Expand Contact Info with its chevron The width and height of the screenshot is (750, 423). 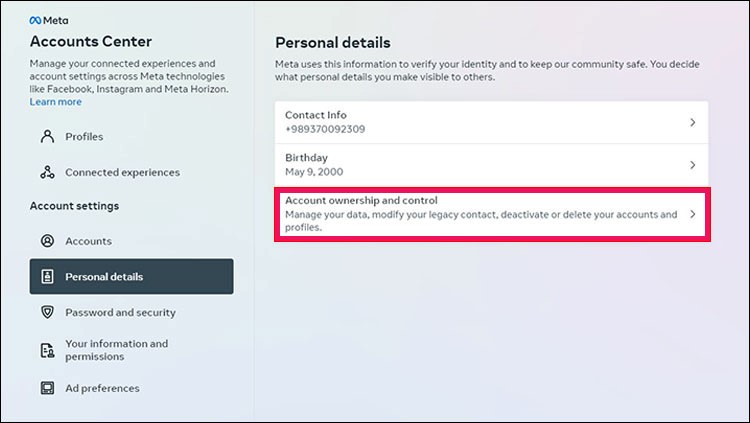point(693,122)
